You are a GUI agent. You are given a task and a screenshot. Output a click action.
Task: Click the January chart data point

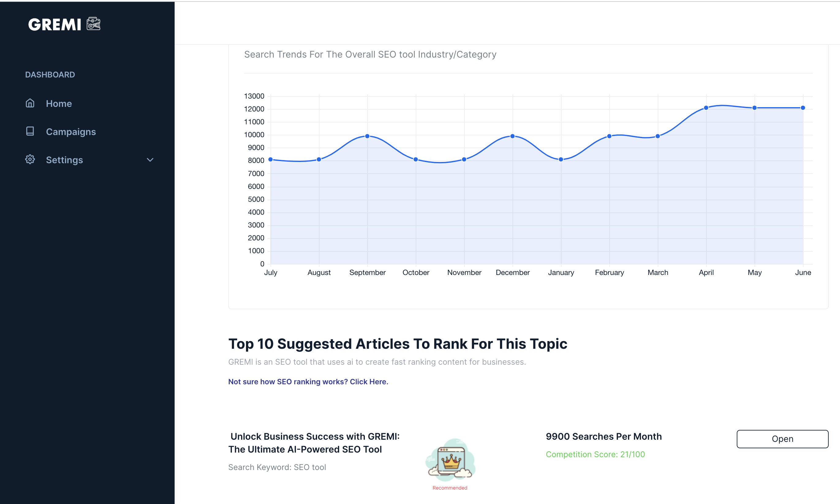coord(561,159)
